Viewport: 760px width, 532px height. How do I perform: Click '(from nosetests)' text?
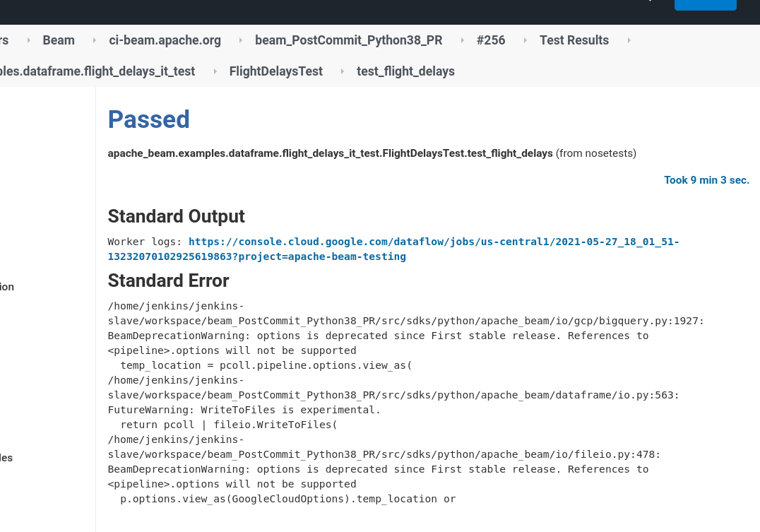click(595, 153)
